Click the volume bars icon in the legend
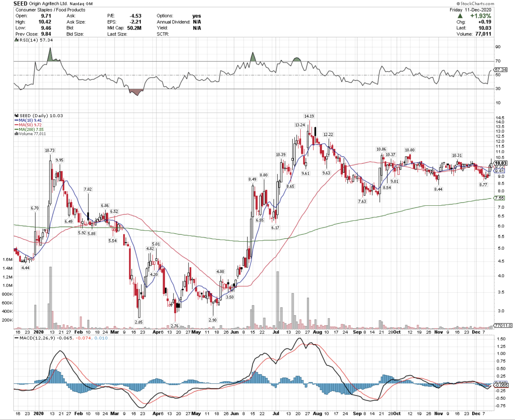This screenshot has height=420, width=515. [16, 134]
